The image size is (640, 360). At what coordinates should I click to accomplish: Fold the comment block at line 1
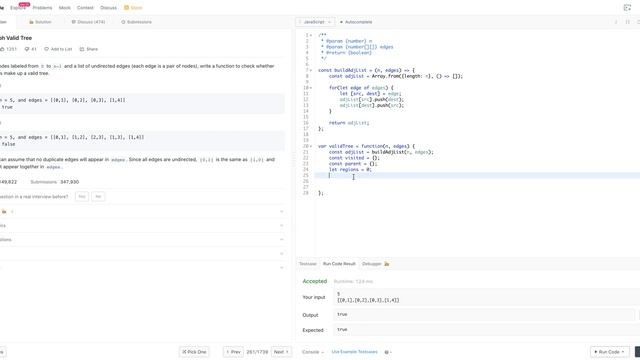coord(311,35)
